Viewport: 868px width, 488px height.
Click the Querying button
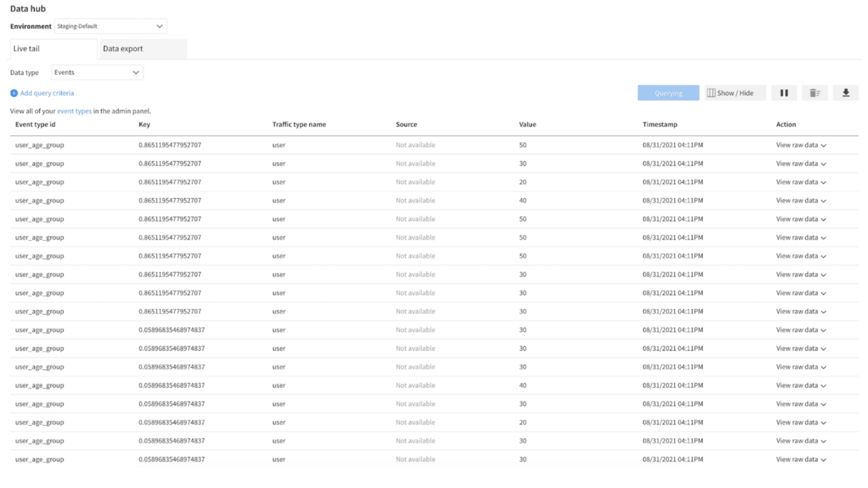click(668, 93)
